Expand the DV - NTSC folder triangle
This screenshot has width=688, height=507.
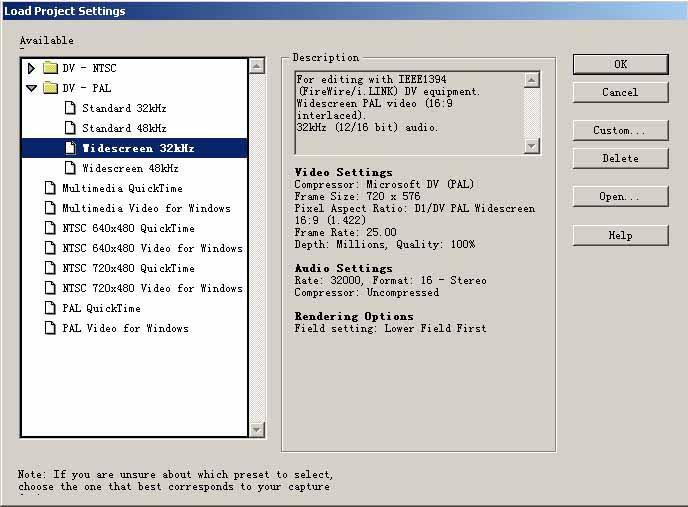point(32,68)
